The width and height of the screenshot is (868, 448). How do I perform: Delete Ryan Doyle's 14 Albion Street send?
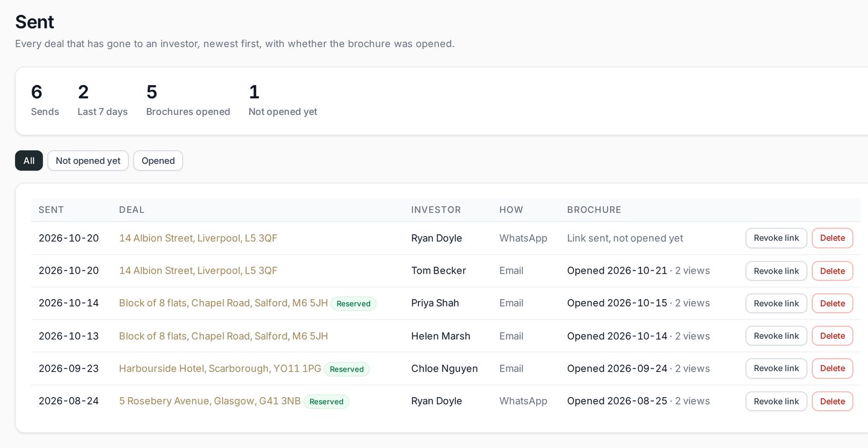833,238
